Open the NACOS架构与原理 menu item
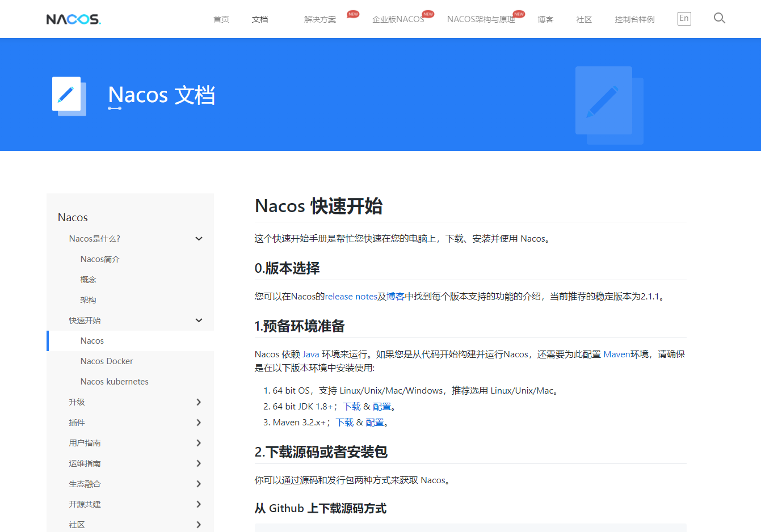The image size is (761, 532). pos(481,19)
